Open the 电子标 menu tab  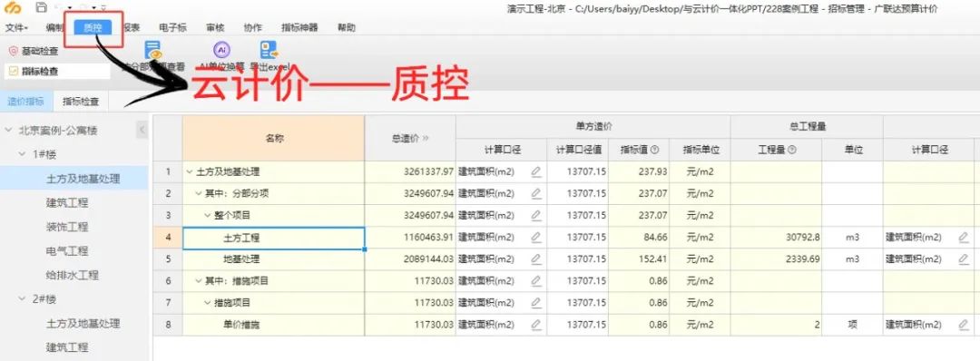coord(173,27)
